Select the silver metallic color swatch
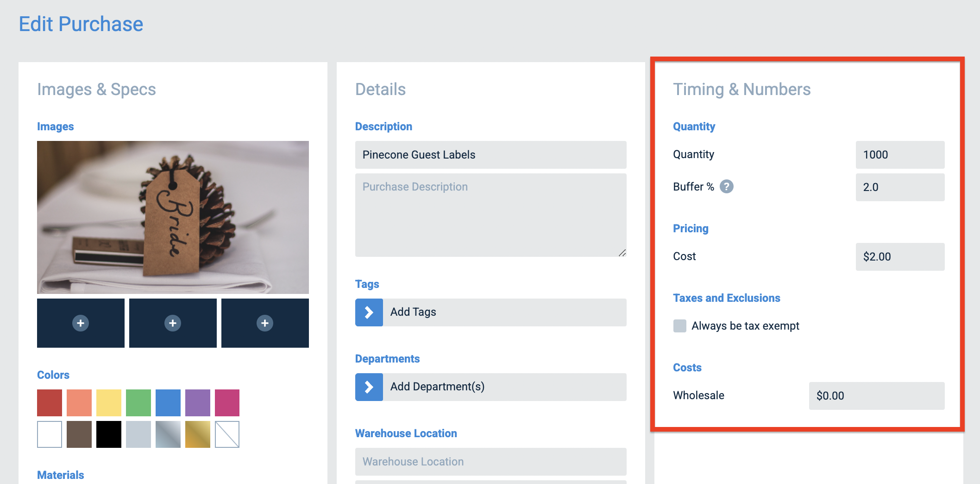This screenshot has height=484, width=980. coord(168,434)
